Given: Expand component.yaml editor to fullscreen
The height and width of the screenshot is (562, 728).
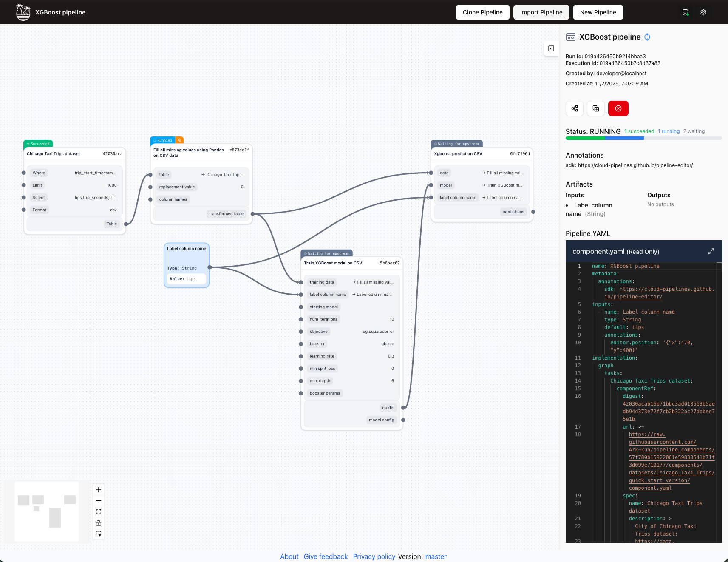Looking at the screenshot, I should pyautogui.click(x=711, y=252).
